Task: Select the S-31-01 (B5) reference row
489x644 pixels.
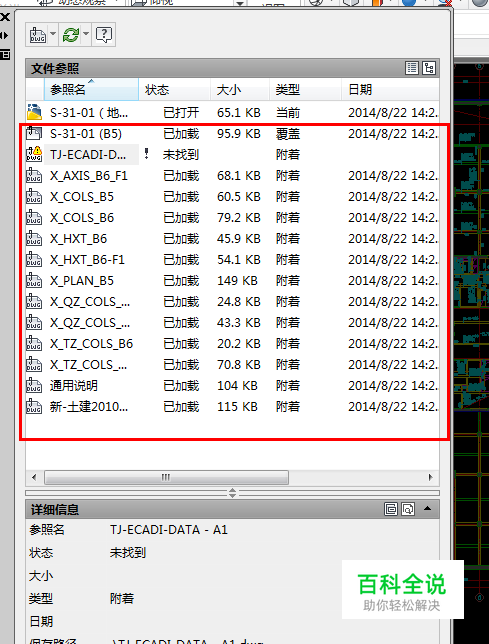Action: click(x=232, y=133)
